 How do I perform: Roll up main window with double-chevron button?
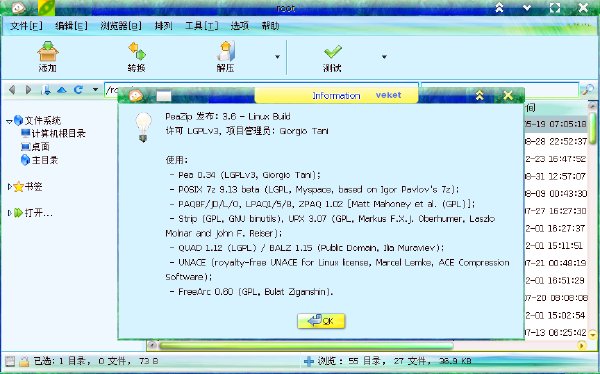[499, 7]
